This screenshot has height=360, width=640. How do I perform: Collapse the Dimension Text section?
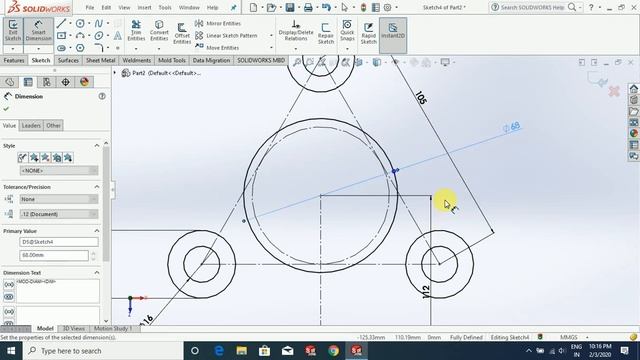97,273
